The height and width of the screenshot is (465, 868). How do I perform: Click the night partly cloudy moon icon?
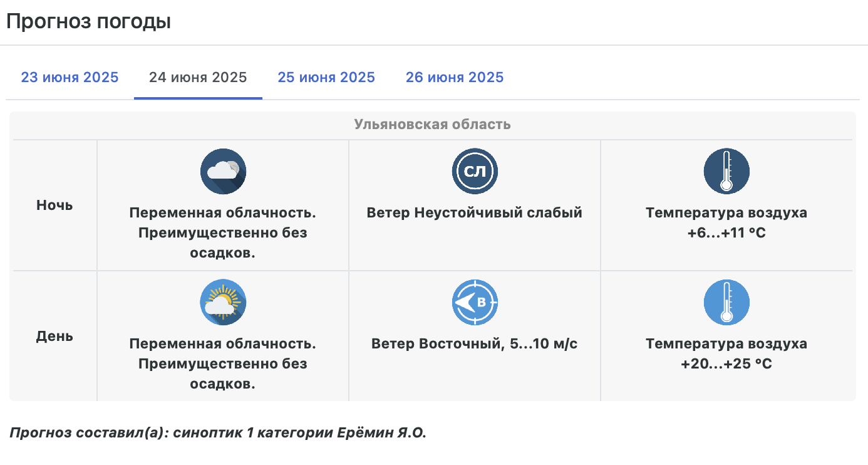223,171
